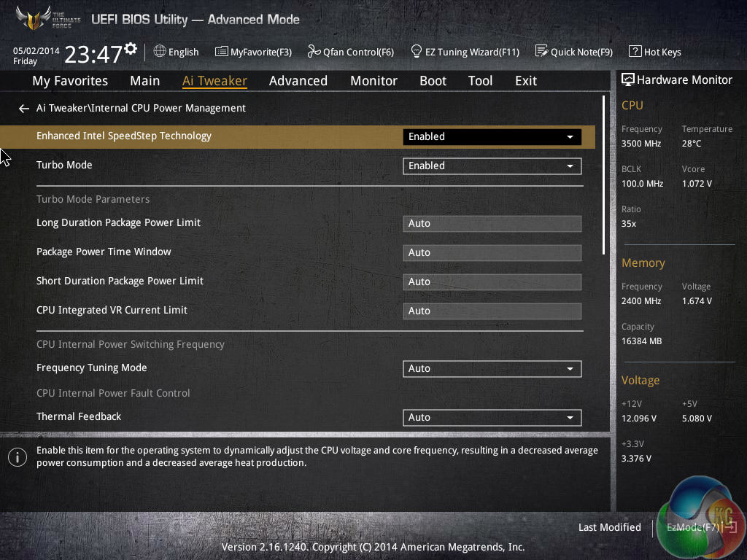Open Qfan Control fan icon
This screenshot has height=560, width=747.
coord(314,52)
